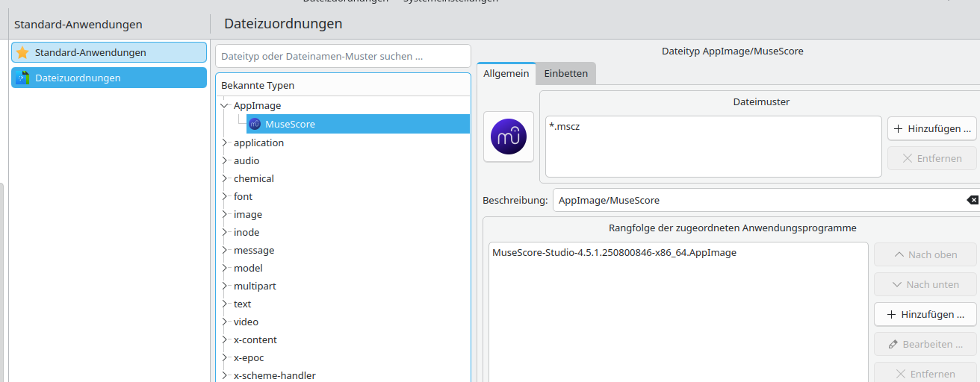Click the large MuseScore icon button
Screen dimensions: 980x382
pyautogui.click(x=509, y=137)
